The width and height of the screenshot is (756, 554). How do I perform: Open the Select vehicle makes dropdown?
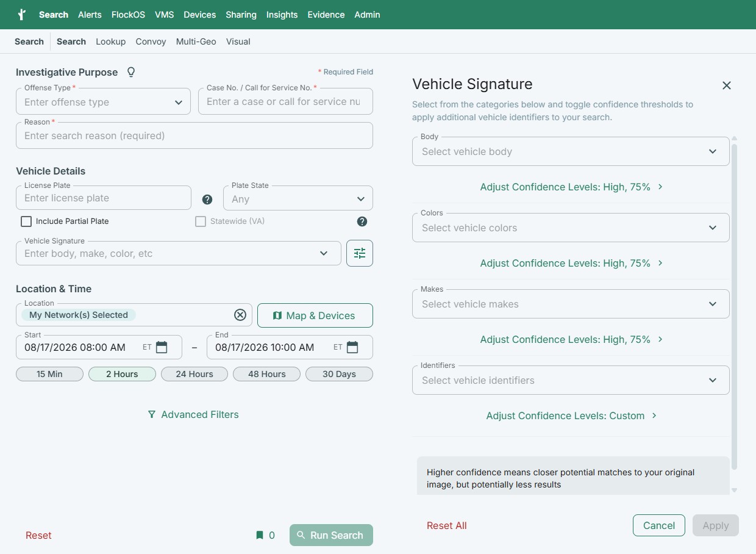(x=571, y=304)
